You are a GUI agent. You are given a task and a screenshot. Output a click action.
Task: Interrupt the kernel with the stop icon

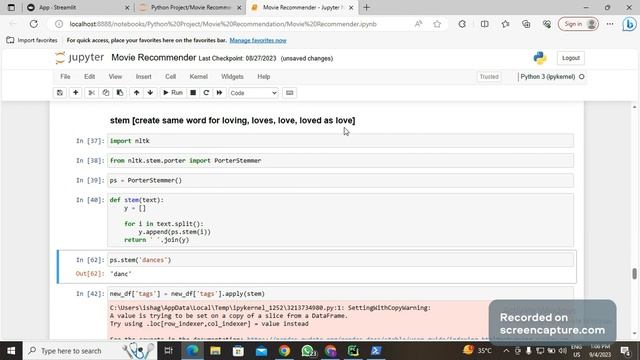coord(193,93)
